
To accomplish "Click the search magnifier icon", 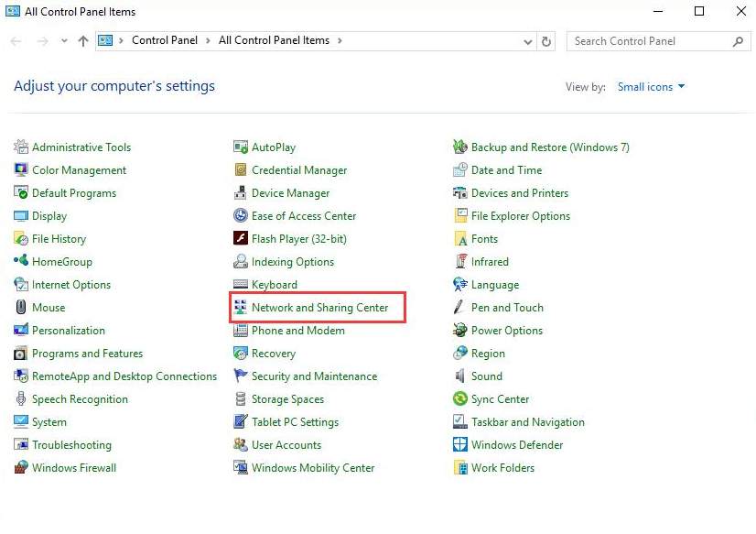I will (x=739, y=41).
